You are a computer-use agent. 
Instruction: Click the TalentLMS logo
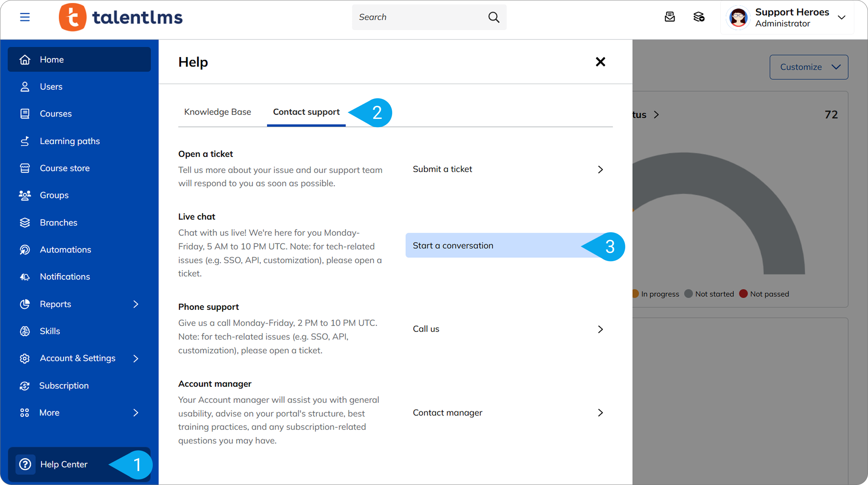click(121, 17)
